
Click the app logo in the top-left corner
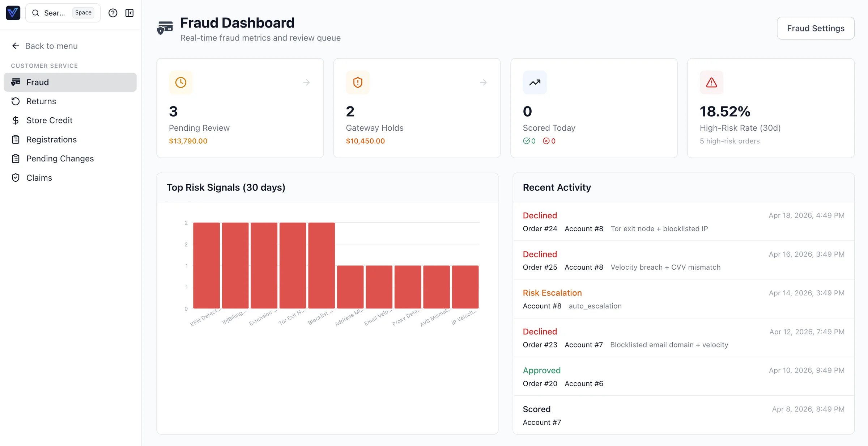click(13, 13)
